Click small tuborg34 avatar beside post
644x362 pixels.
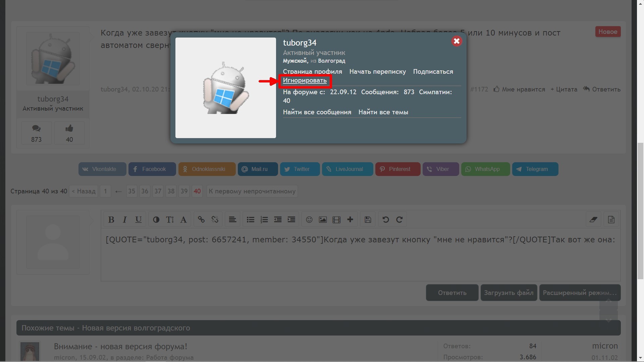53,59
